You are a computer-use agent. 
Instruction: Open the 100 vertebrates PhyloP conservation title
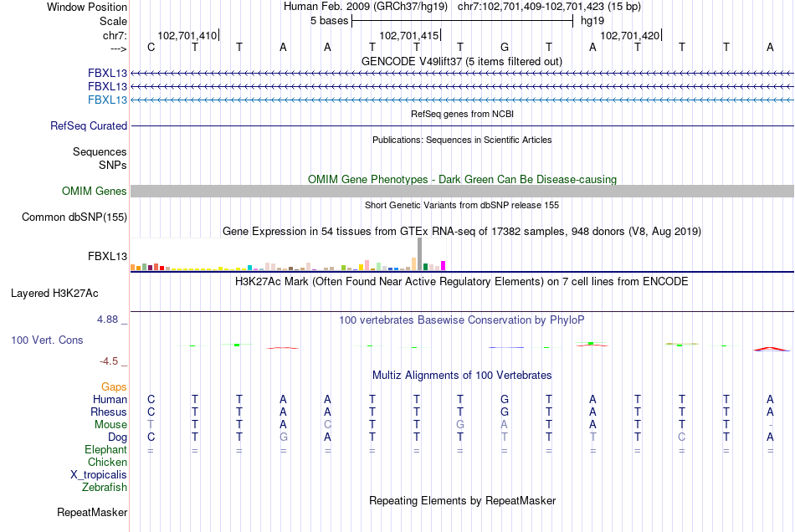461,320
